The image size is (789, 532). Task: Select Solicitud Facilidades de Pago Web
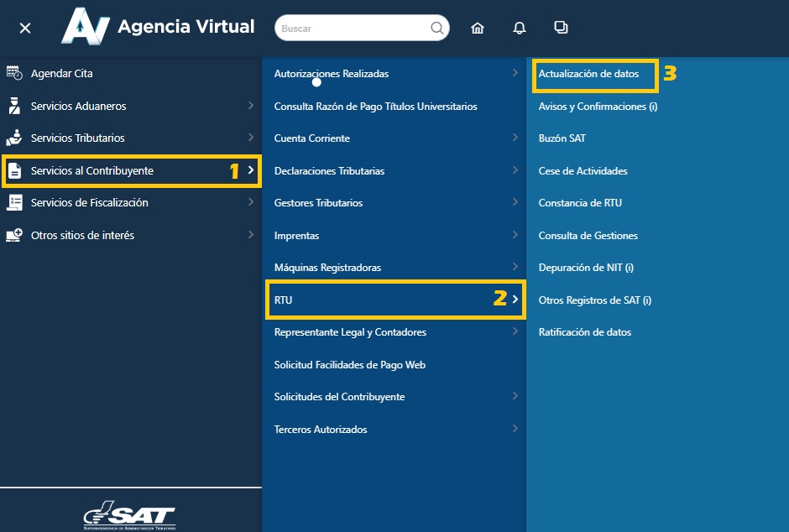pos(349,365)
